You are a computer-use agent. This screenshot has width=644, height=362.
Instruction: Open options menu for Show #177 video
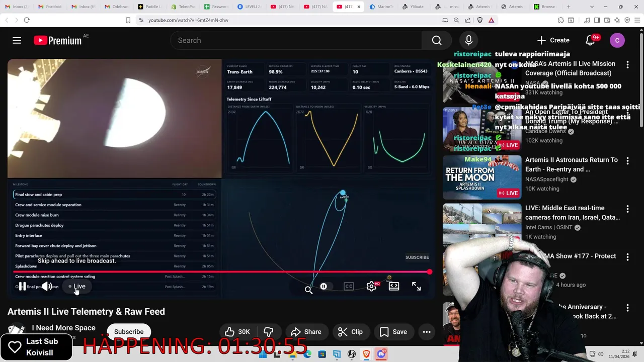[x=627, y=257]
